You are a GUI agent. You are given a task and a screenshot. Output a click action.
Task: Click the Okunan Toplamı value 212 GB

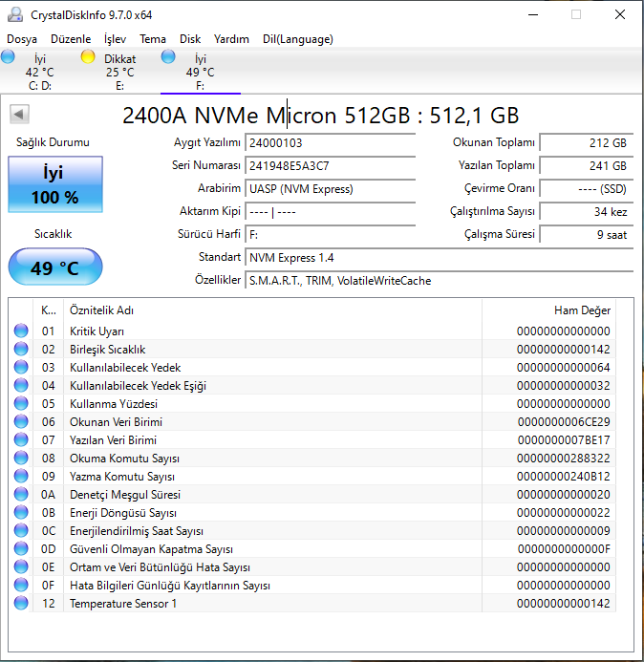tap(587, 142)
